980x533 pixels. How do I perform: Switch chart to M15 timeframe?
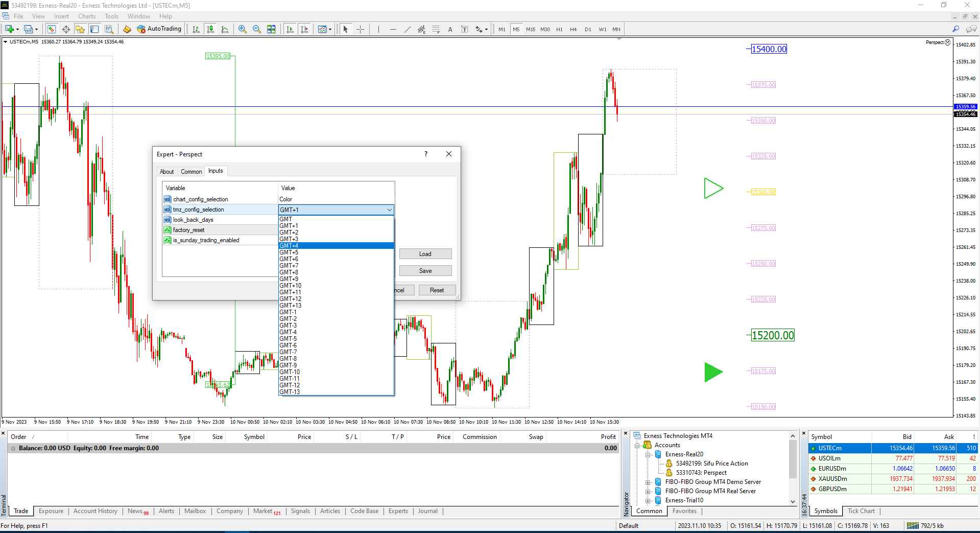point(531,29)
